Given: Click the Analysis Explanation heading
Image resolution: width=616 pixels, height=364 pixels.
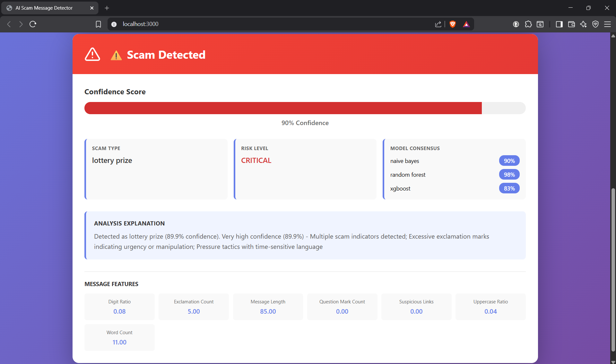Looking at the screenshot, I should click(129, 224).
